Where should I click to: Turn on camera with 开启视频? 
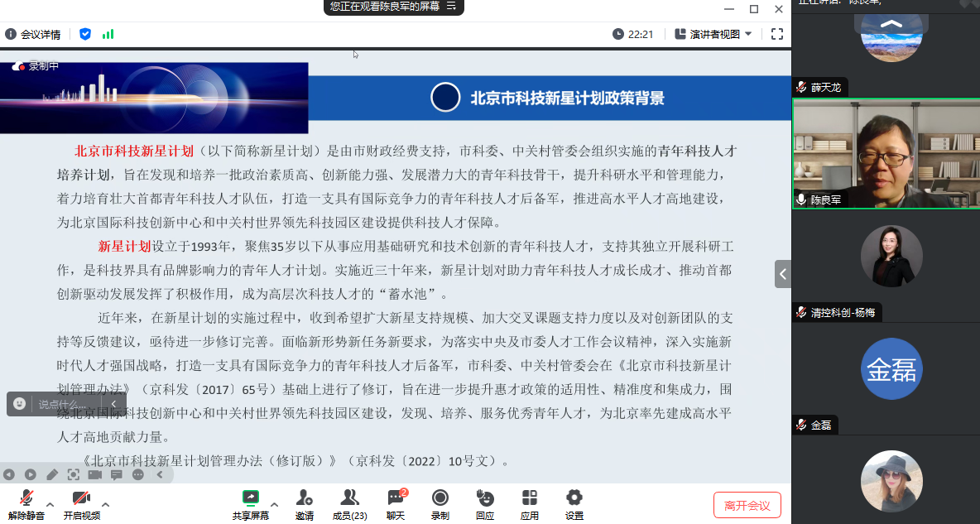click(81, 505)
